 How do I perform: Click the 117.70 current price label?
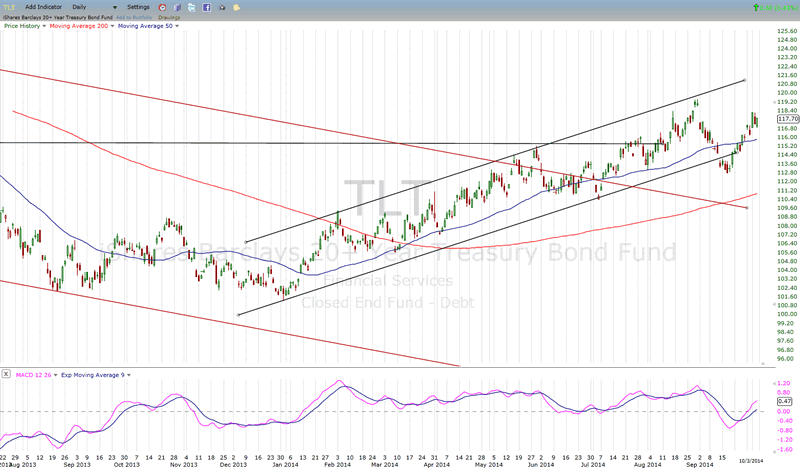(x=786, y=119)
